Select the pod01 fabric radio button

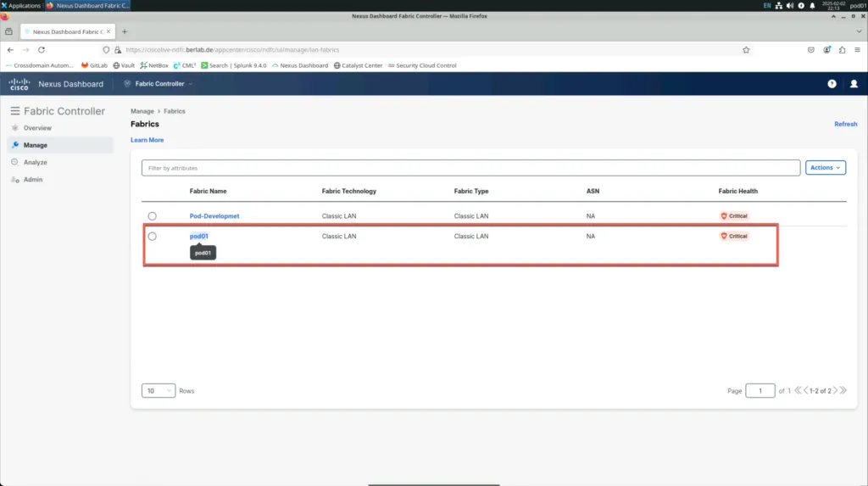(152, 237)
